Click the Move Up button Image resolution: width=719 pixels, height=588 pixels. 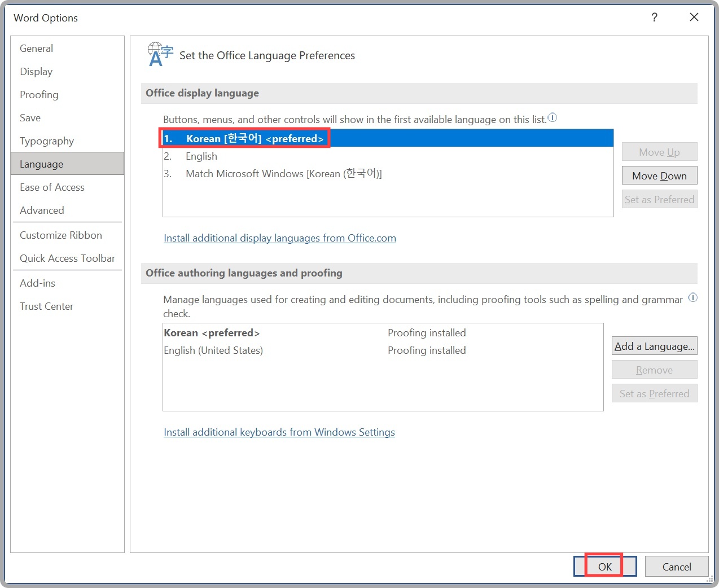click(x=659, y=152)
